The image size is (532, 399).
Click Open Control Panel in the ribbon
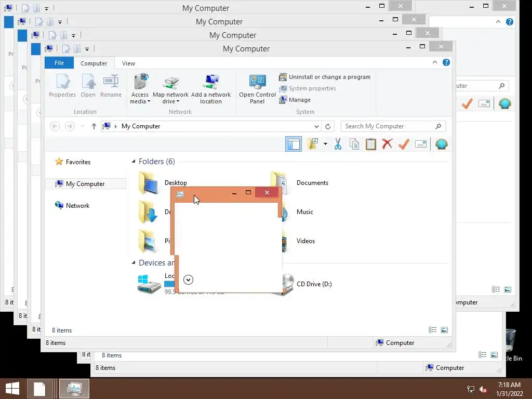(257, 89)
